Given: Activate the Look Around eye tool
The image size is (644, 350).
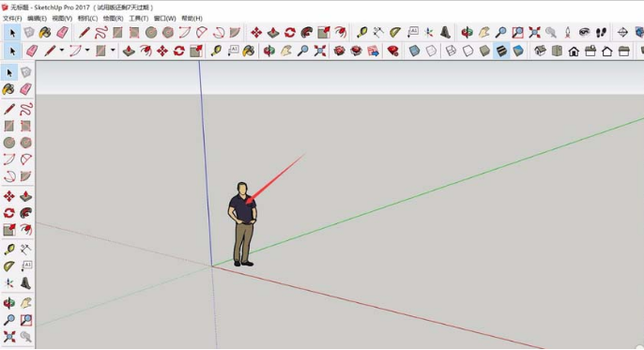Looking at the screenshot, I should coord(584,33).
